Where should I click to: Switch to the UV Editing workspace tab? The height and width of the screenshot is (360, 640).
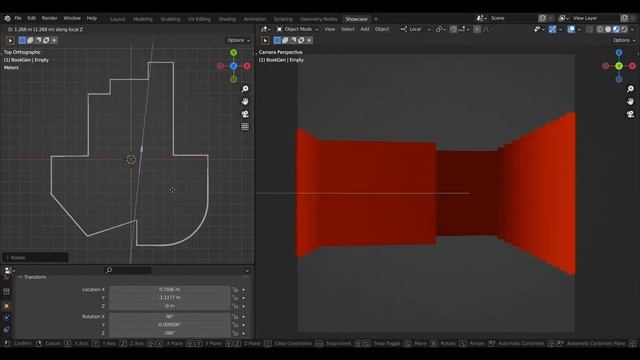[199, 19]
